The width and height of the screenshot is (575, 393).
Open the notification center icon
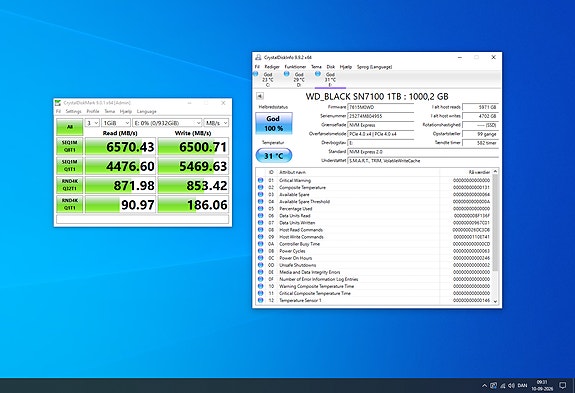click(563, 385)
